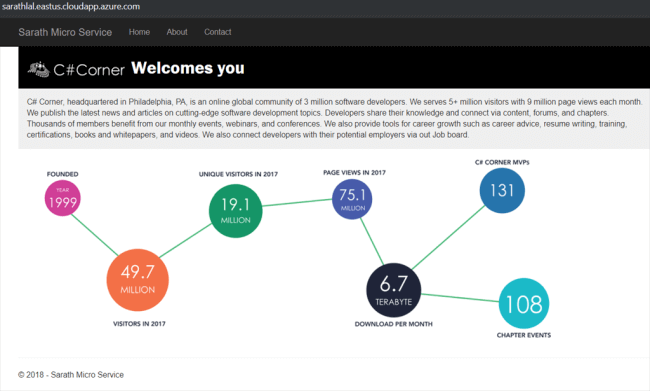650x391 pixels.
Task: Click the pink 1999 founded circle
Action: click(63, 198)
